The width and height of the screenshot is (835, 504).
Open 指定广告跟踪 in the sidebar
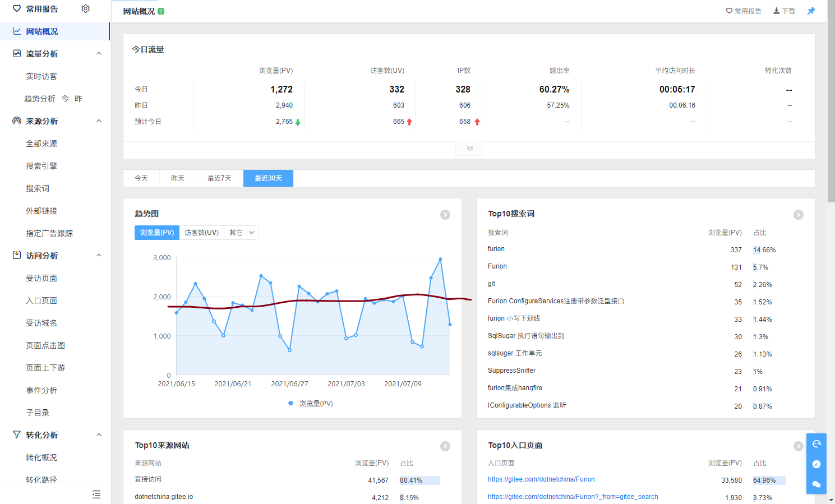point(49,233)
